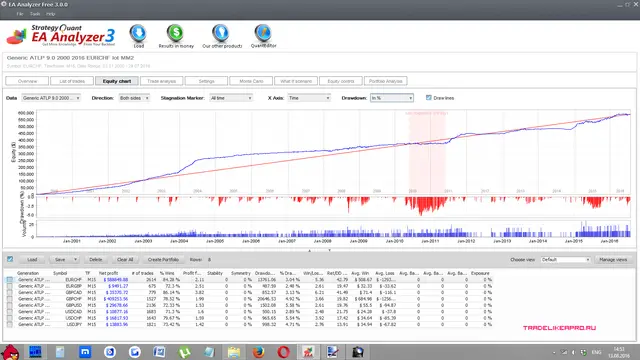Select the USDCHF symbol cell
This screenshot has width=640, height=360.
(x=73, y=318)
